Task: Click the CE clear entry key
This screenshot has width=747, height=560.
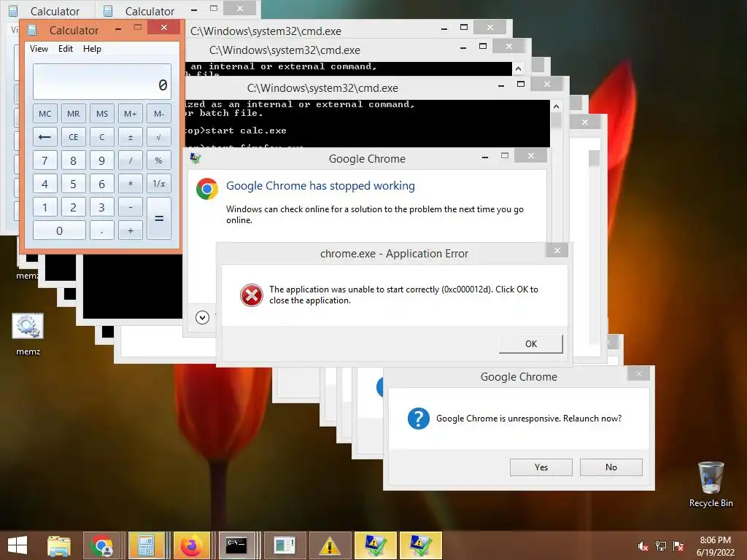Action: tap(74, 136)
